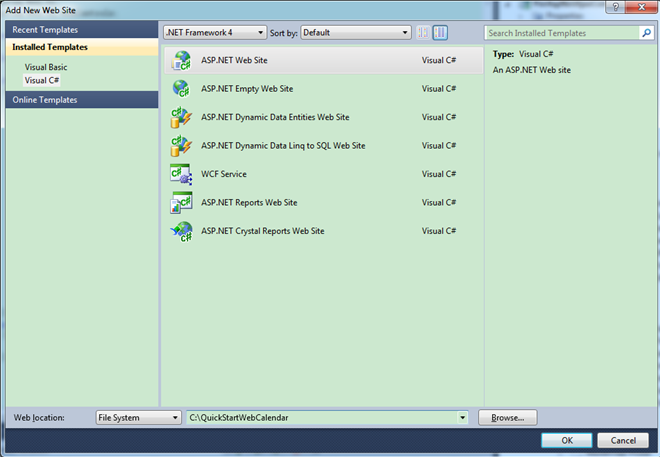
Task: Click the Crystal Reports Web Site icon
Action: tap(181, 231)
